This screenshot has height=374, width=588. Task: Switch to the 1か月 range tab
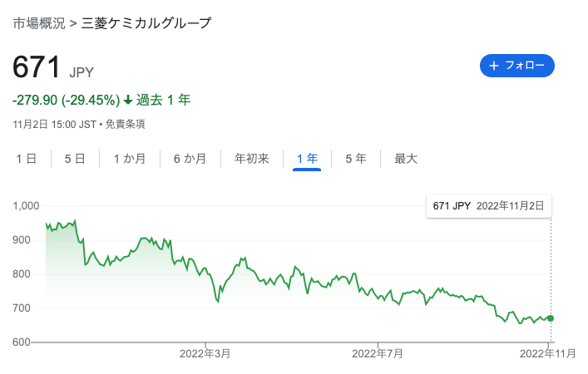(x=130, y=159)
